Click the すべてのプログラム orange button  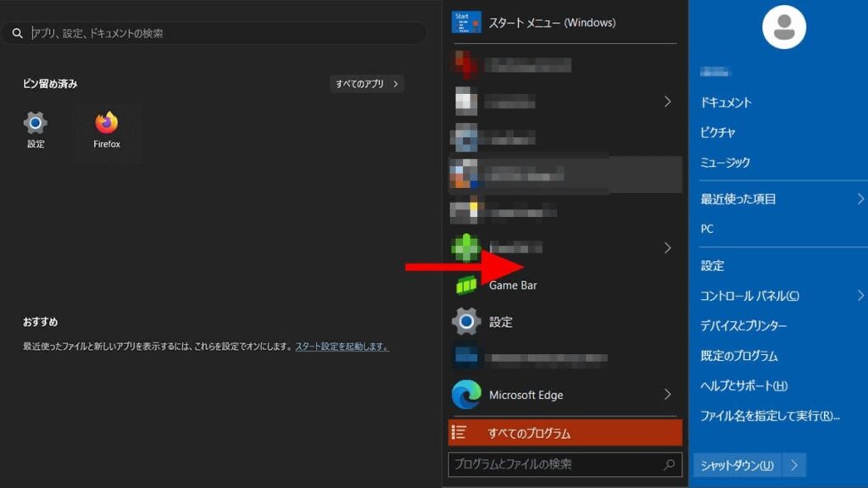tap(565, 433)
